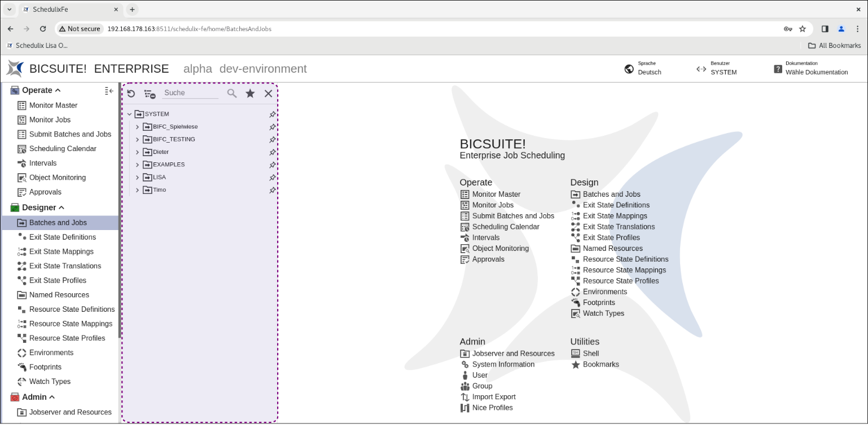The height and width of the screenshot is (446, 868).
Task: Click the Sprache globe icon
Action: click(x=629, y=69)
